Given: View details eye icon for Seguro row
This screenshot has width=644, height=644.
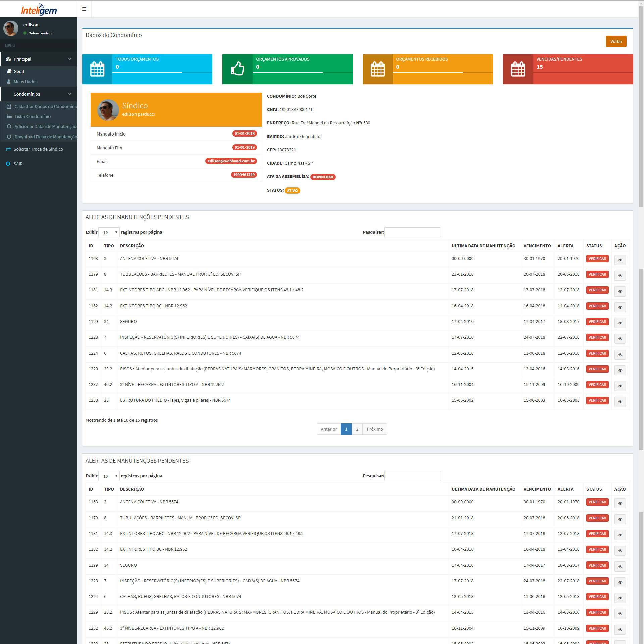Looking at the screenshot, I should [x=620, y=323].
